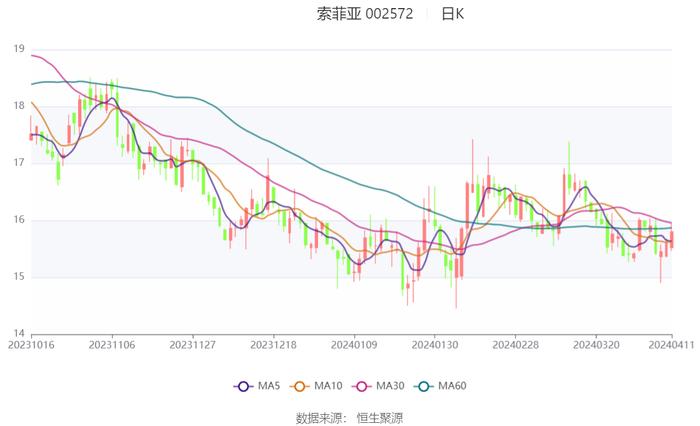Screen dimensions: 700x426
Task: Click the 日K label in title
Action: [453, 14]
